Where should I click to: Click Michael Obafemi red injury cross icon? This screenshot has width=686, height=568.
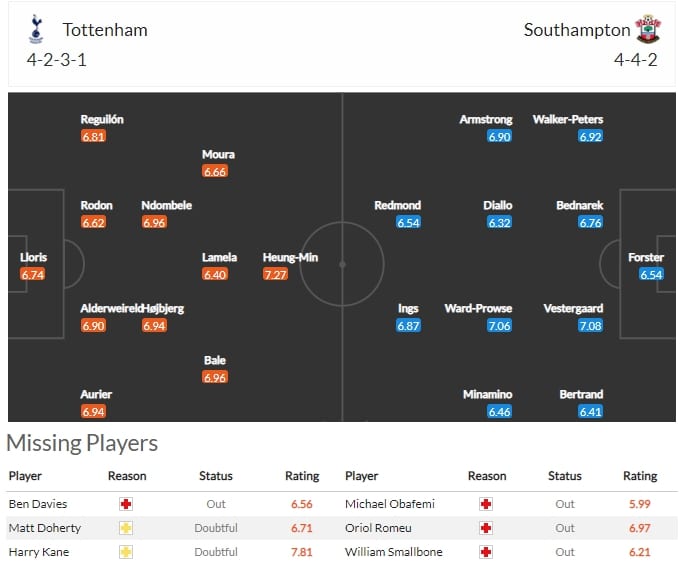pyautogui.click(x=486, y=504)
